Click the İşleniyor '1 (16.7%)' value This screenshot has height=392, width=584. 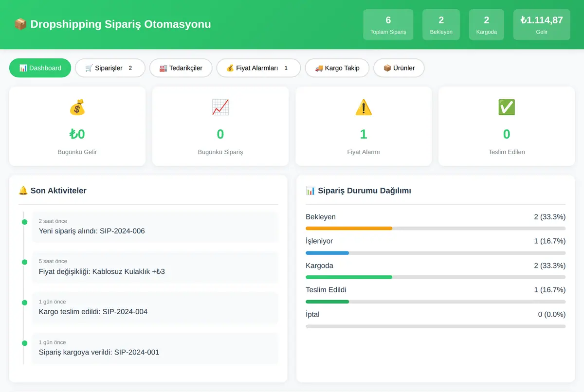550,241
